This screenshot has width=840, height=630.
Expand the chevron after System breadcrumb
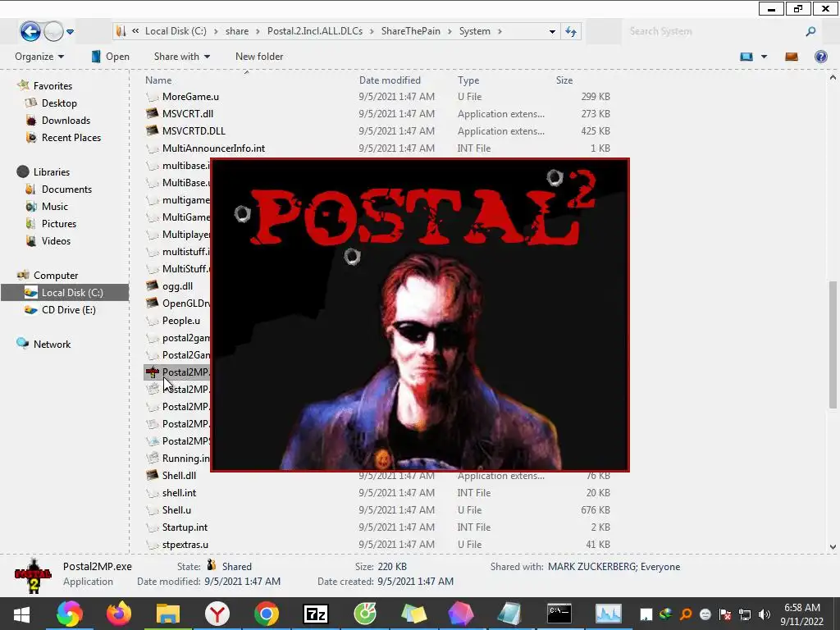tap(500, 32)
